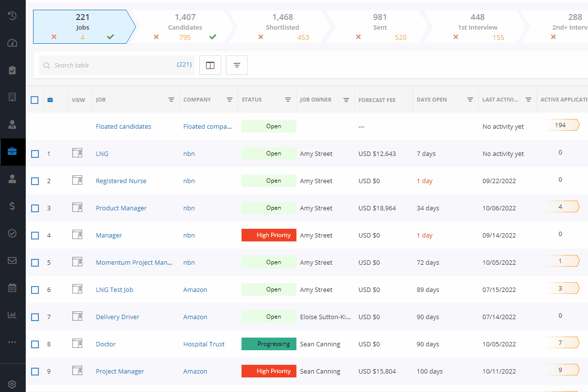Viewport: 588px width, 392px height.
Task: Open the Product Manager job link
Action: tap(121, 208)
